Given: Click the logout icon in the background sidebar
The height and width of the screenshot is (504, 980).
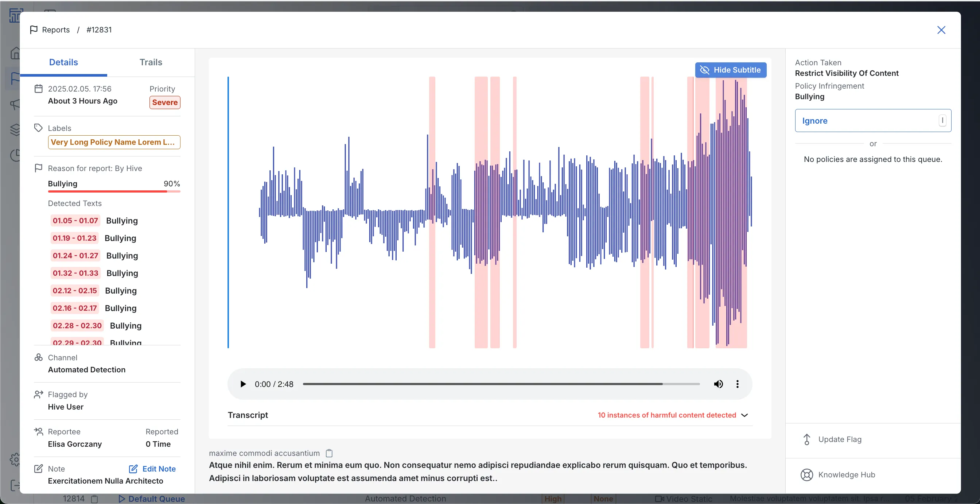Looking at the screenshot, I should pyautogui.click(x=15, y=485).
